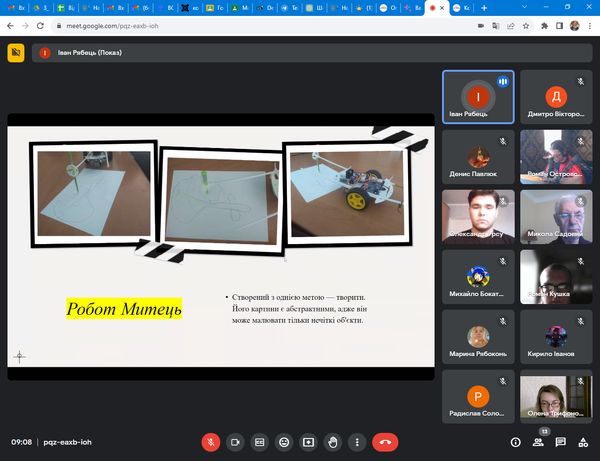Open the emoji reactions picker
Image resolution: width=600 pixels, height=461 pixels.
click(284, 441)
